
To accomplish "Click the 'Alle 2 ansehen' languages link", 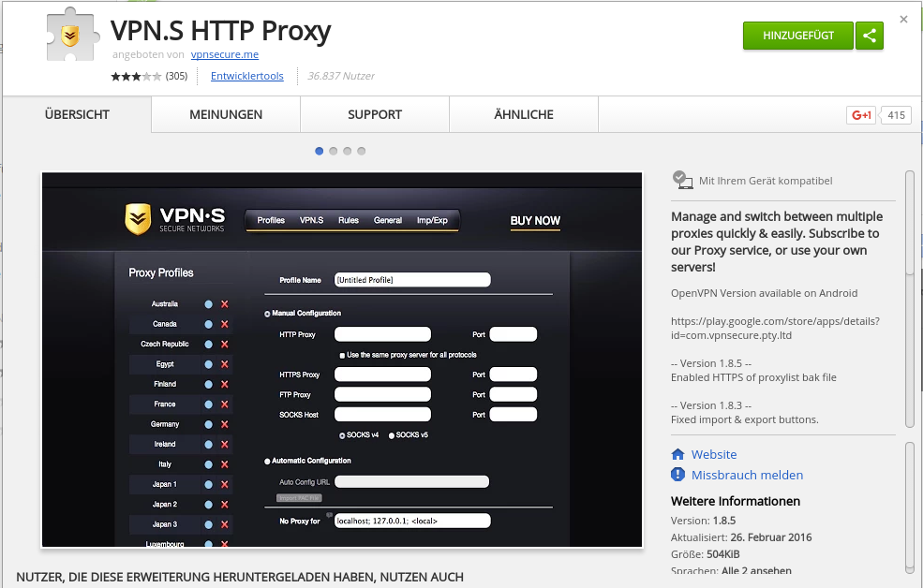I will tap(756, 570).
